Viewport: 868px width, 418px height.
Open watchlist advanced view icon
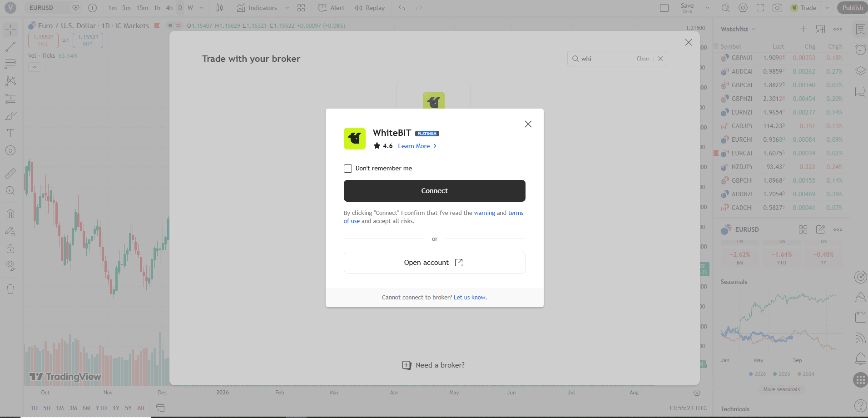coord(820,29)
